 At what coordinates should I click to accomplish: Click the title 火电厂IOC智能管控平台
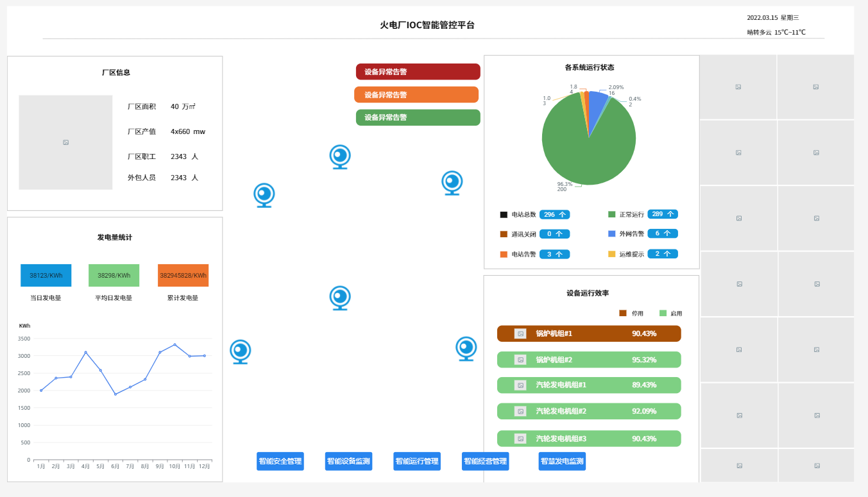tap(427, 26)
